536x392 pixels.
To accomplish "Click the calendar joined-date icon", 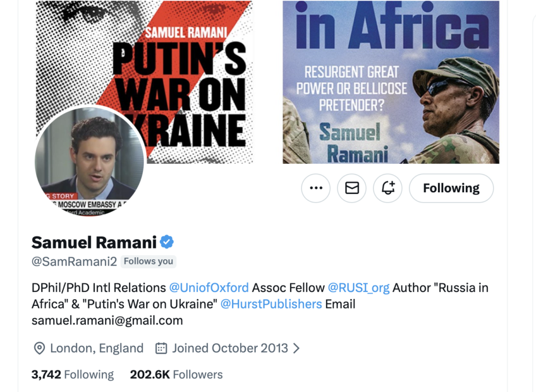I will tap(161, 348).
